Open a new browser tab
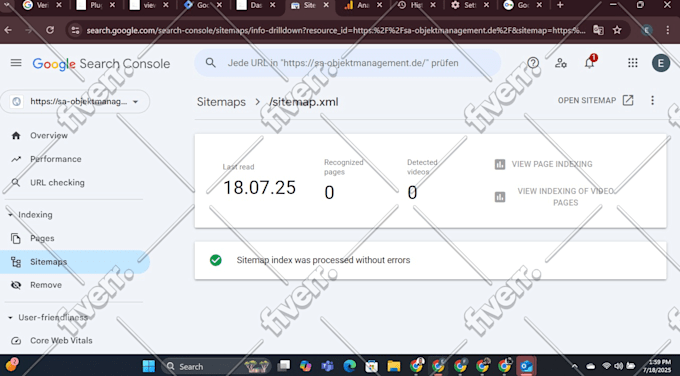This screenshot has width=680, height=376. [560, 5]
